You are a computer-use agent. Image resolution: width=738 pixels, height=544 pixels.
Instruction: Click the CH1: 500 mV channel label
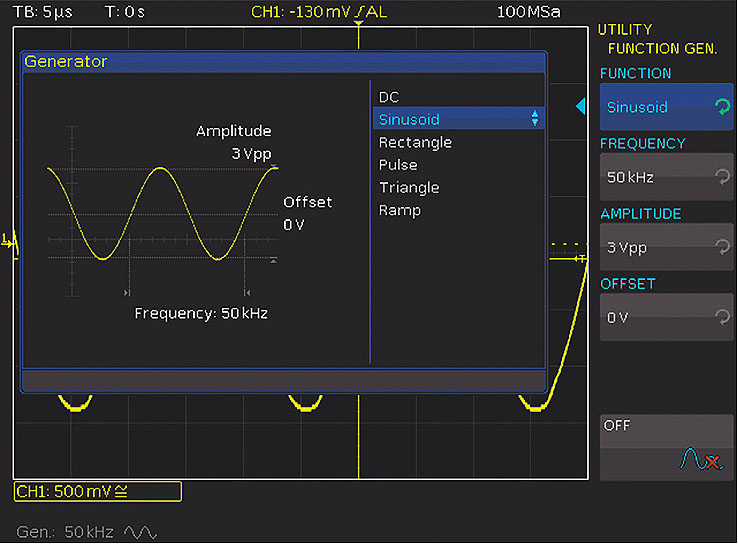pyautogui.click(x=97, y=491)
